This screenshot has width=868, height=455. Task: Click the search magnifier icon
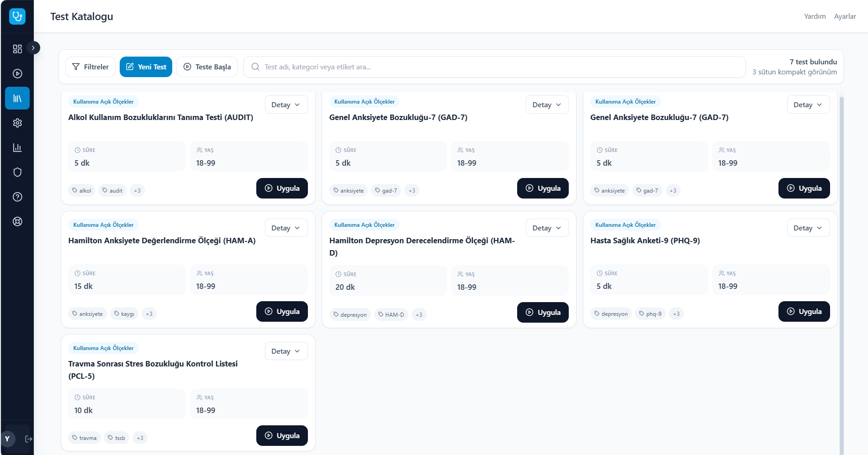click(x=255, y=67)
